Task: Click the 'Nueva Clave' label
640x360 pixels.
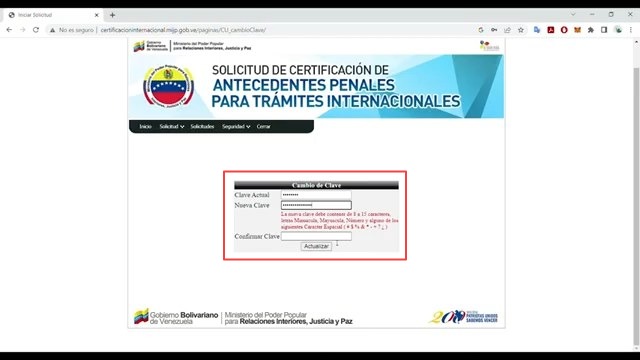Action: point(252,205)
